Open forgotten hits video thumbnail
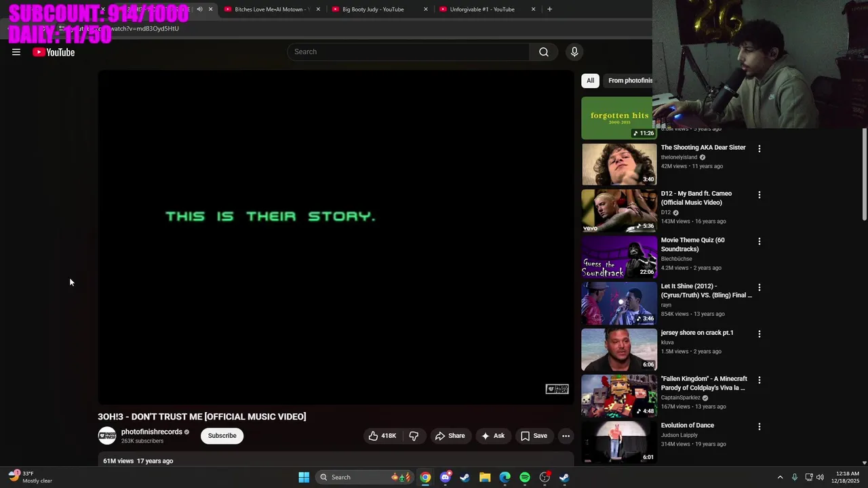Viewport: 868px width, 488px height. tap(617, 118)
